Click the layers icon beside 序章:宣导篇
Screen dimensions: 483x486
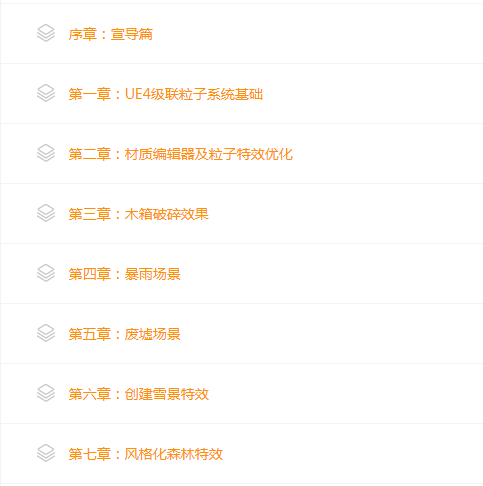[46, 33]
